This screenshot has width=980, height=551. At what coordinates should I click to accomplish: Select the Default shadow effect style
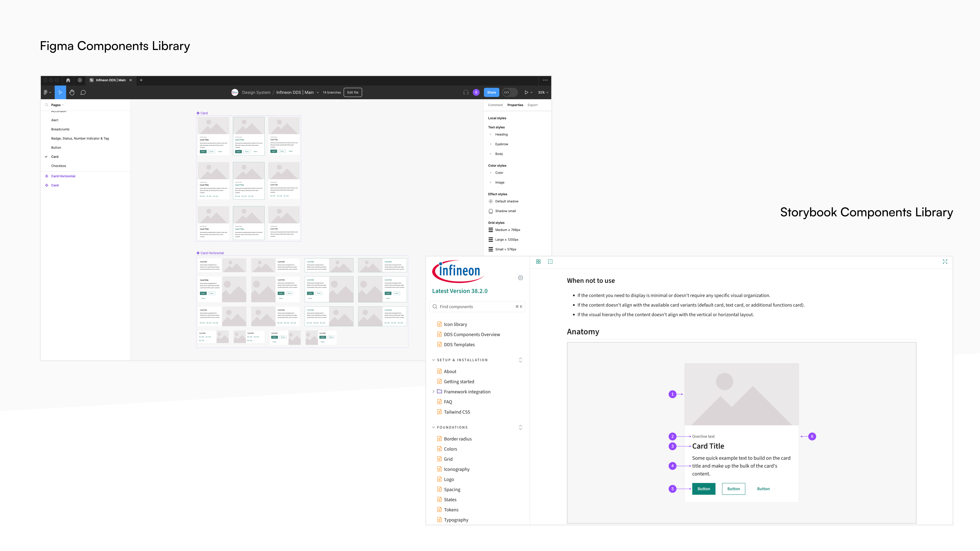pyautogui.click(x=506, y=202)
